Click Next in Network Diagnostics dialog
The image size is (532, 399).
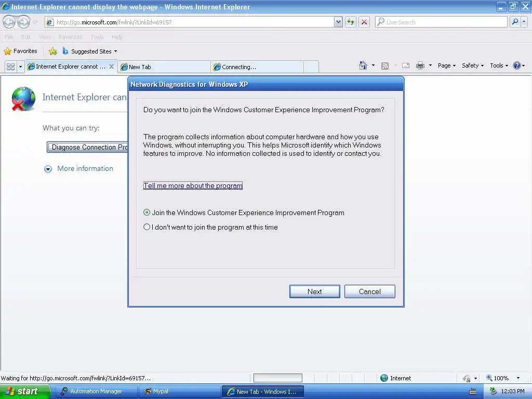tap(314, 291)
